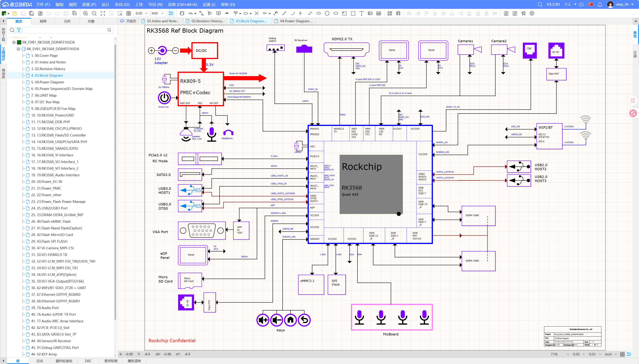The width and height of the screenshot is (639, 364).
Task: Click the zoom-to-selection dashed box icon
Action: point(120,13)
